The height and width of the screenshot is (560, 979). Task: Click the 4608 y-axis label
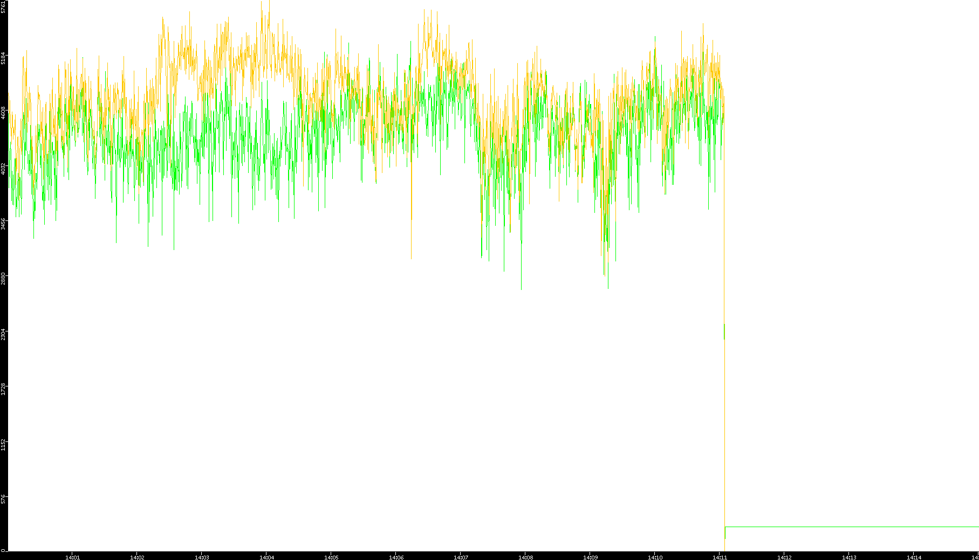click(x=4, y=113)
